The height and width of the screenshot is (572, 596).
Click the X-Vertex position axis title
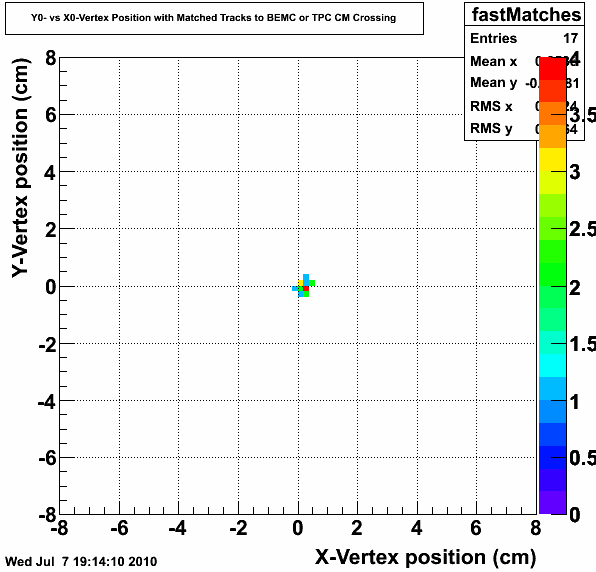coord(425,558)
